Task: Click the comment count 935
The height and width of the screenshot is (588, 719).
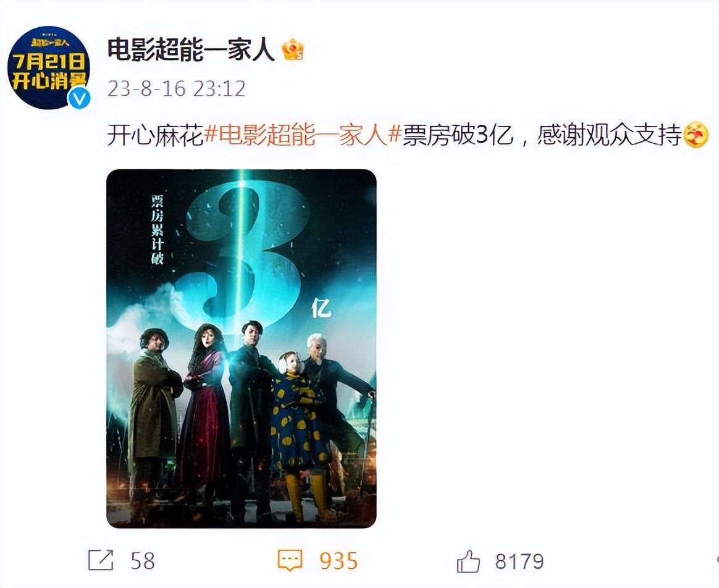Action: [338, 561]
